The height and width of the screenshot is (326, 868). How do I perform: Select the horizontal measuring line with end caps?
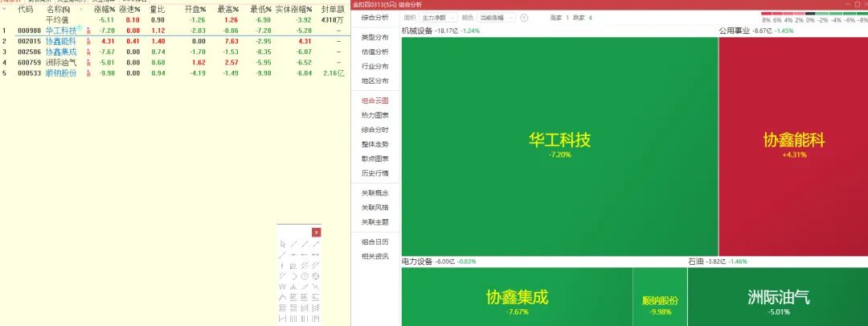coord(316,254)
